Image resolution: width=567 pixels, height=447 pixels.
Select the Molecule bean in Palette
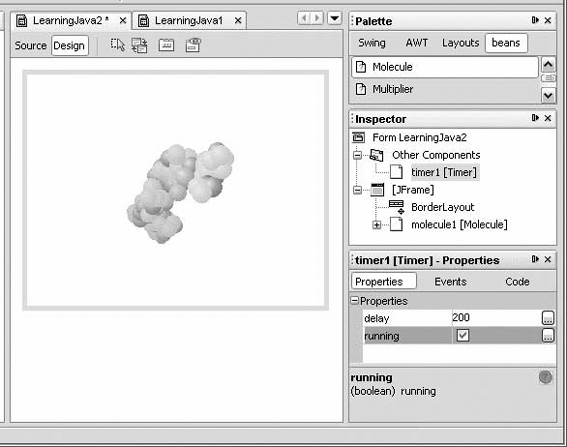[x=445, y=67]
